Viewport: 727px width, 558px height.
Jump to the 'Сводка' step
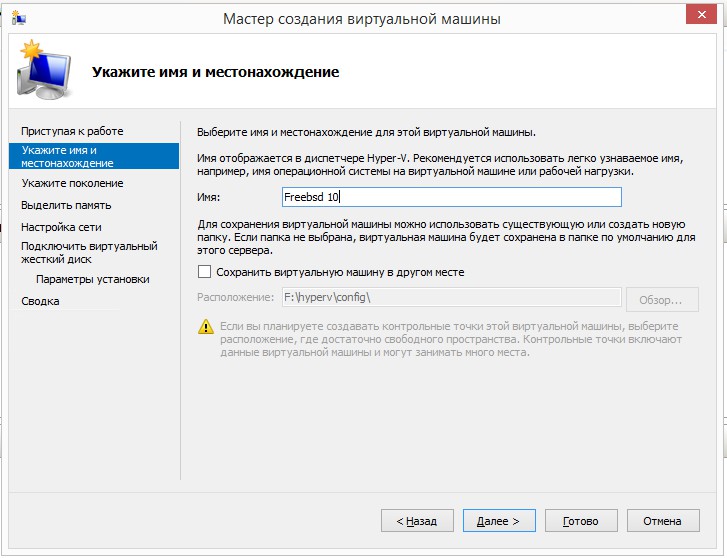coord(40,301)
